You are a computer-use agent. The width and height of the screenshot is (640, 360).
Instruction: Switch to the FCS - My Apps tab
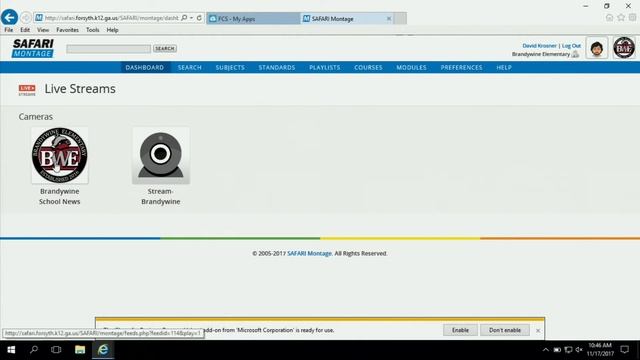tap(253, 18)
